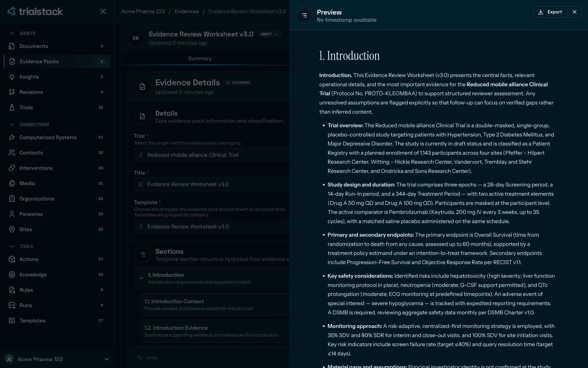The height and width of the screenshot is (368, 588).
Task: Click the Contacts people icon
Action: click(12, 153)
